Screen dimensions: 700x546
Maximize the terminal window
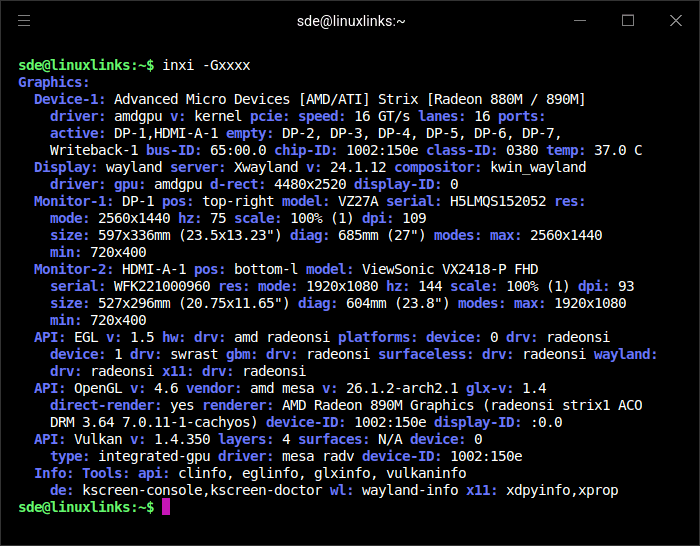coord(628,21)
